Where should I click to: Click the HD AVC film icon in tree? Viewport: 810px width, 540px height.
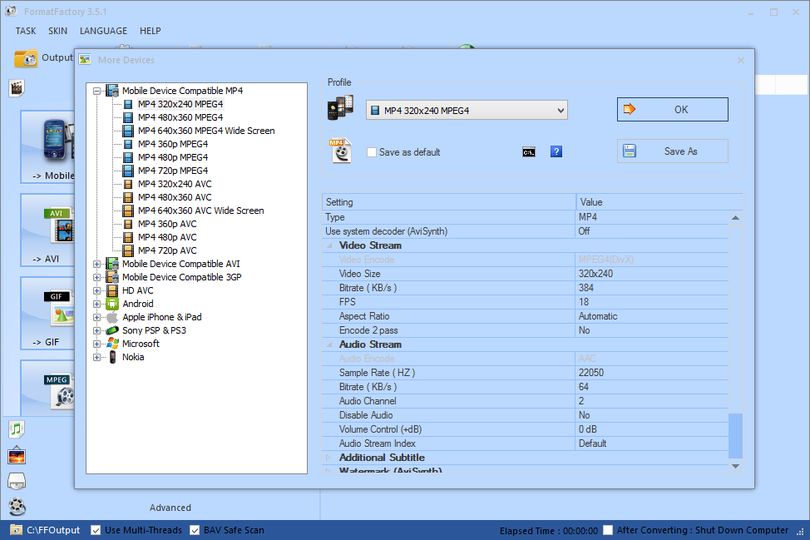[x=112, y=290]
